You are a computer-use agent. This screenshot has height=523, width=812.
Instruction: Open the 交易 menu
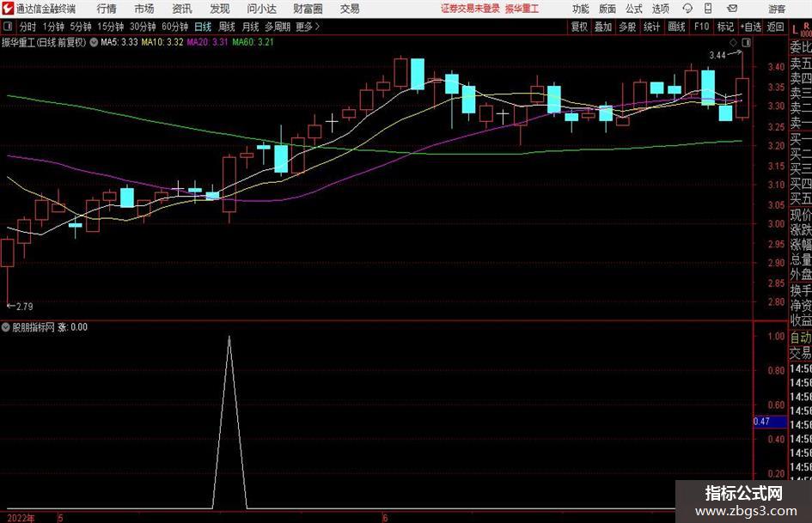tap(350, 9)
